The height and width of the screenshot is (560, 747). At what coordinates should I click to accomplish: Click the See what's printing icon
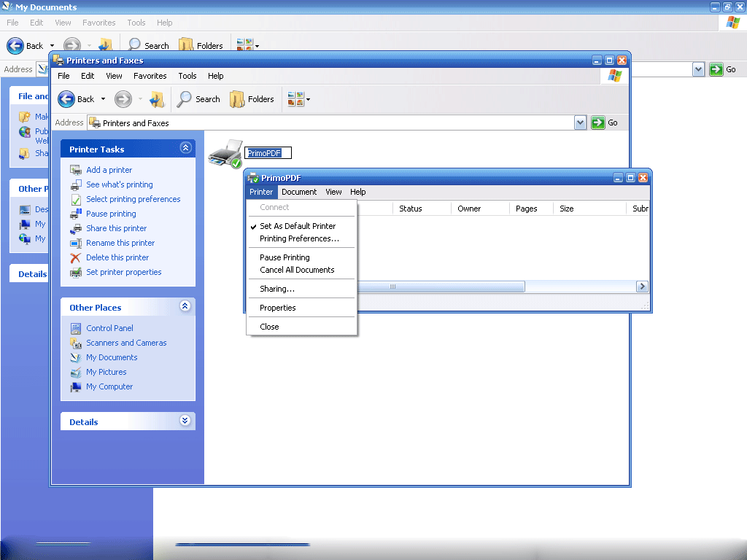point(76,184)
